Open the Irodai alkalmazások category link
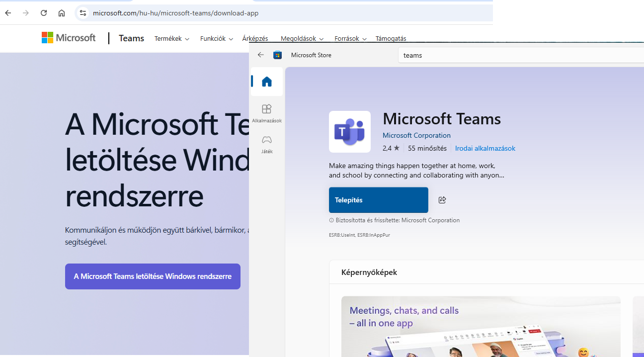Screen dimensions: 644x357 click(485, 148)
